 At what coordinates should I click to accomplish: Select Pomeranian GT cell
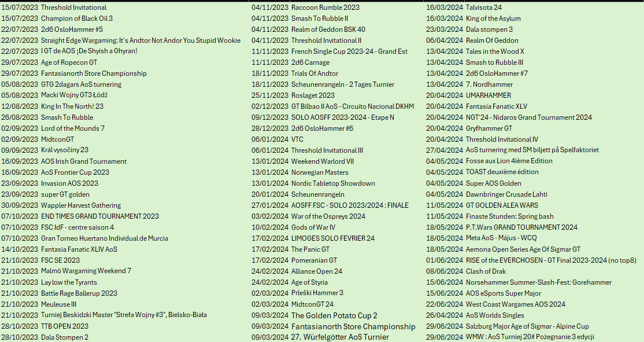pyautogui.click(x=314, y=260)
